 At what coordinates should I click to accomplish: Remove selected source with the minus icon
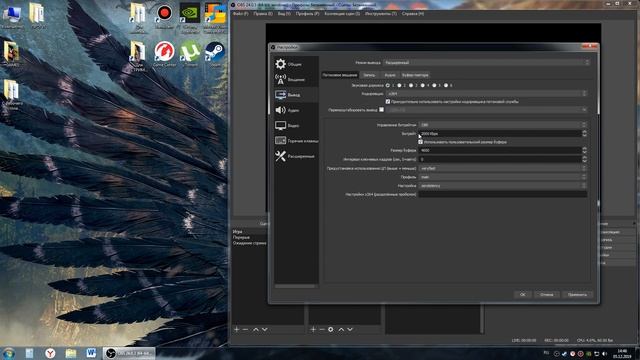322,329
